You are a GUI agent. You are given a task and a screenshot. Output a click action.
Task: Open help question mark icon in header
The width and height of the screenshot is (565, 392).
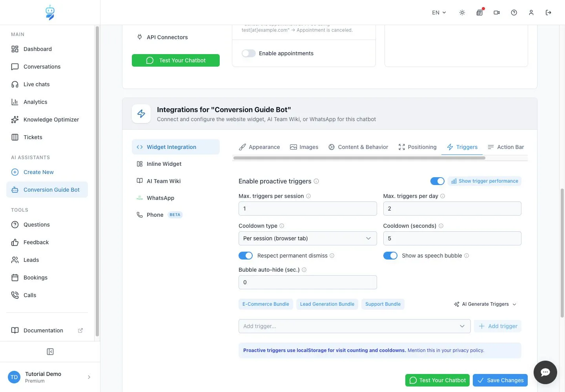[514, 13]
